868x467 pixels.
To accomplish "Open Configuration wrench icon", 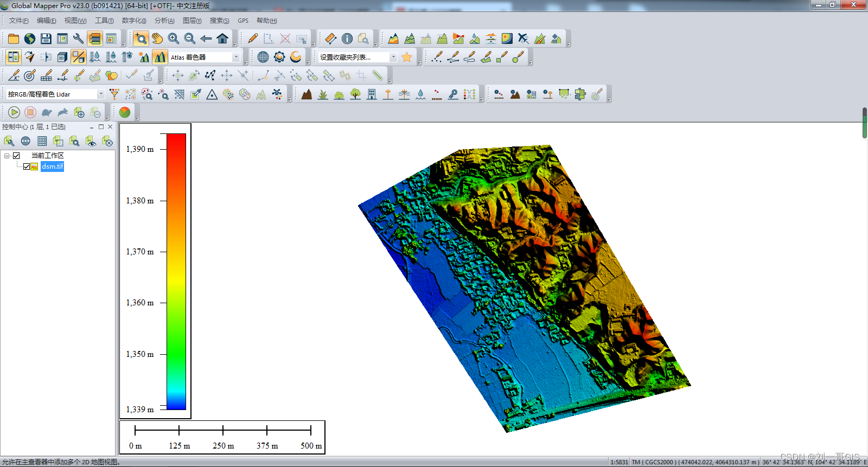I will coord(79,39).
